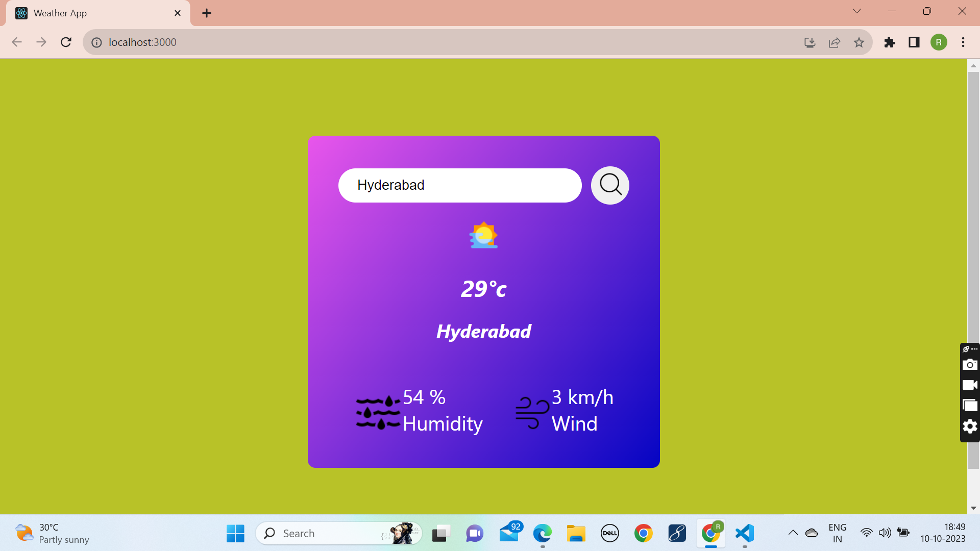Open a new browser tab
This screenshot has height=551, width=980.
tap(206, 13)
